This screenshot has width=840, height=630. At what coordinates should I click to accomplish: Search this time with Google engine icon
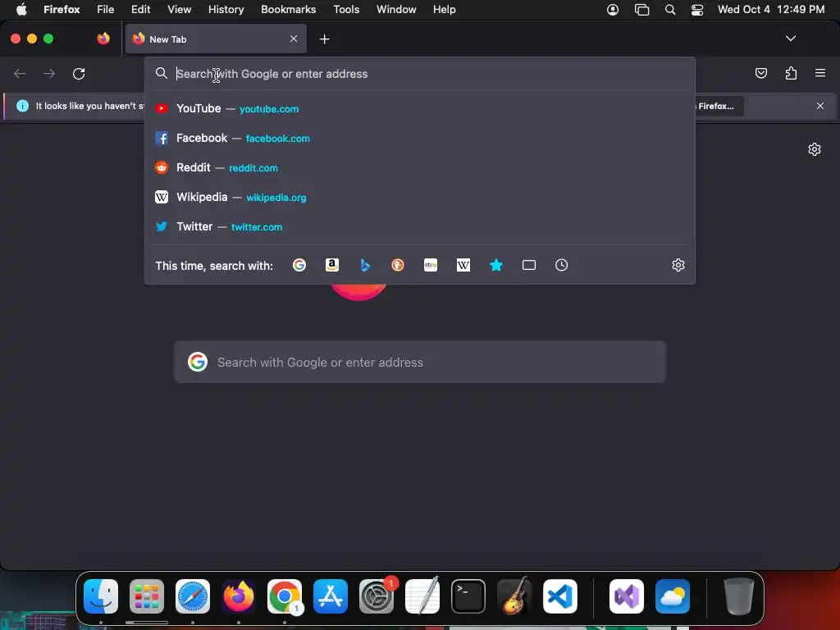point(299,265)
